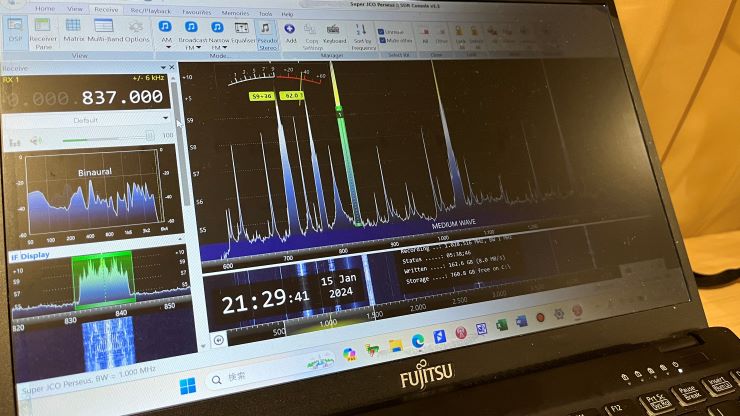Open Word from taskbar

(521, 322)
